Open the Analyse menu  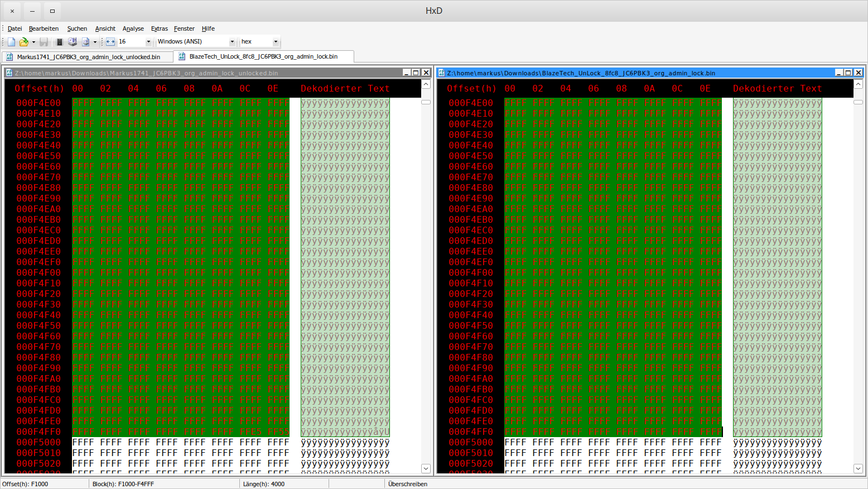point(133,28)
